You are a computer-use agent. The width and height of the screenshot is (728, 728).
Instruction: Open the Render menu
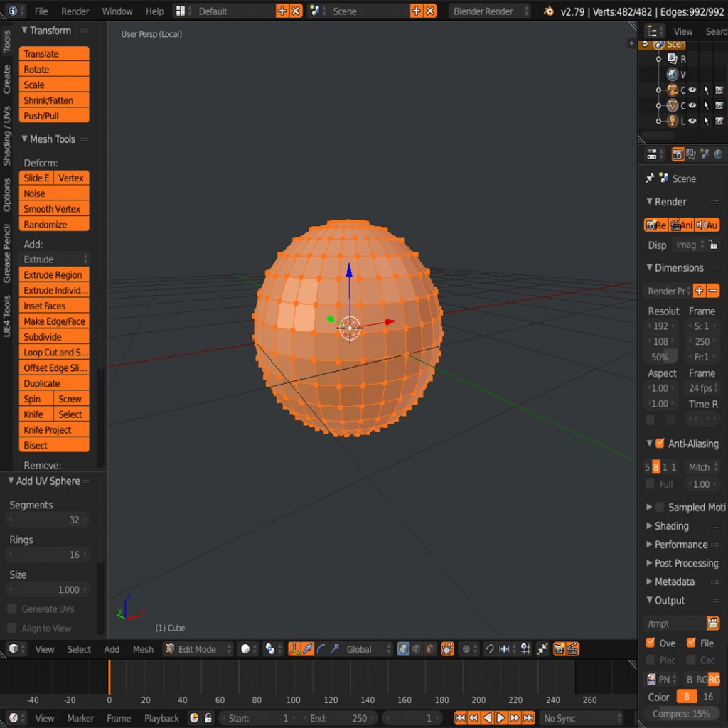click(x=75, y=11)
